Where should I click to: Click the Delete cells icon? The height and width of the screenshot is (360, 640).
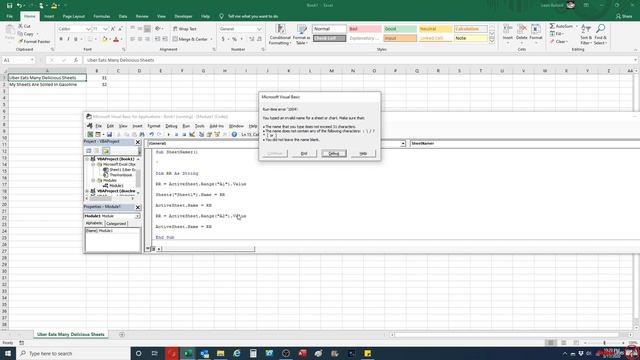(x=522, y=29)
